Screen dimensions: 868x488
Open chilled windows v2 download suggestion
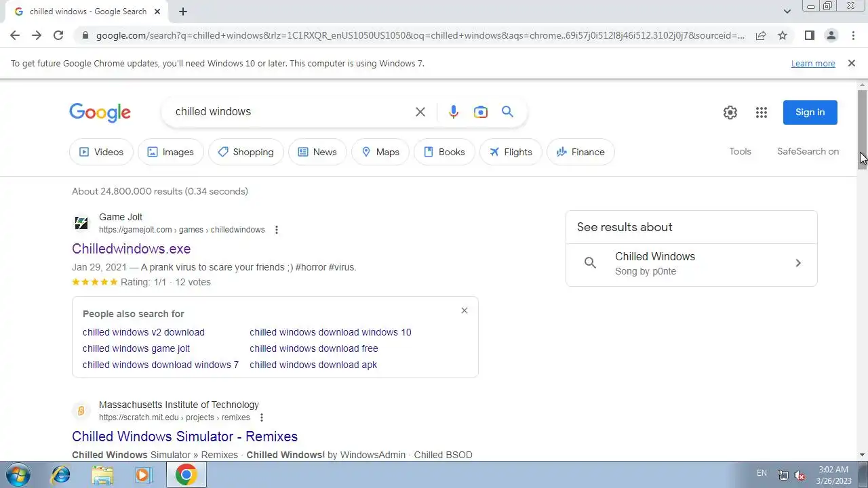143,332
